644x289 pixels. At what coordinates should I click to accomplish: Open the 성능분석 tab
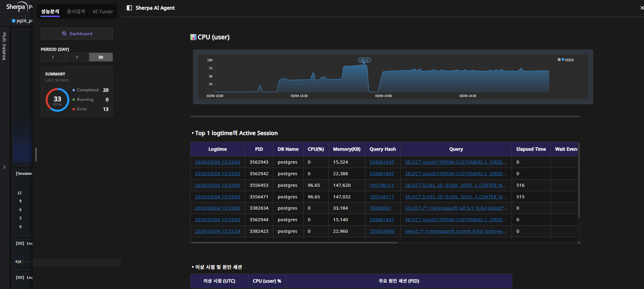point(50,12)
